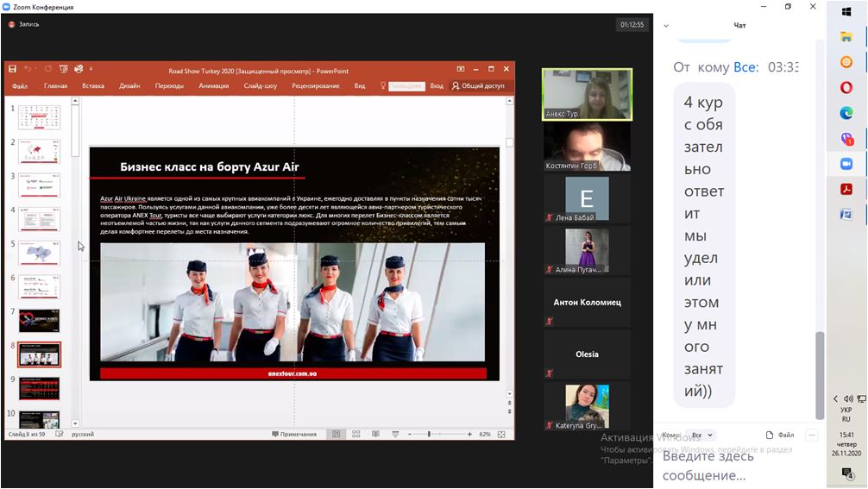Viewport: 868px width, 489px height.
Task: Click the slide editor scroll-down arrow
Action: tap(509, 394)
